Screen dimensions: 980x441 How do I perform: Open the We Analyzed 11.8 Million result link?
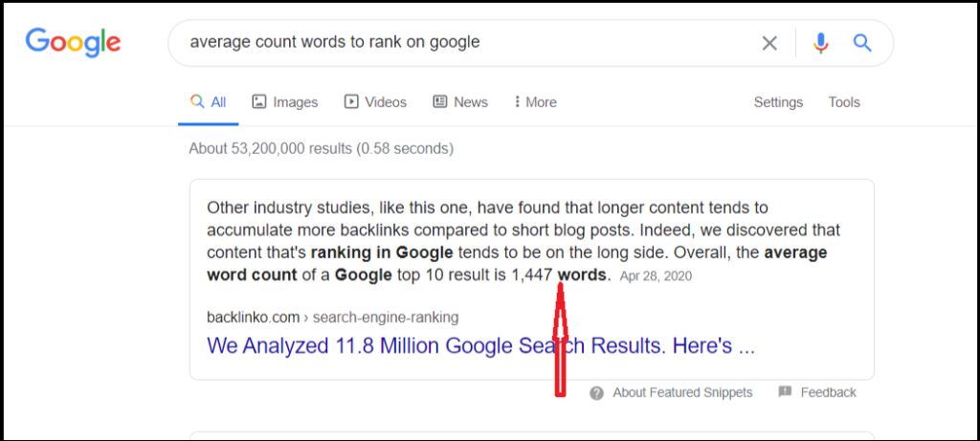pyautogui.click(x=480, y=345)
